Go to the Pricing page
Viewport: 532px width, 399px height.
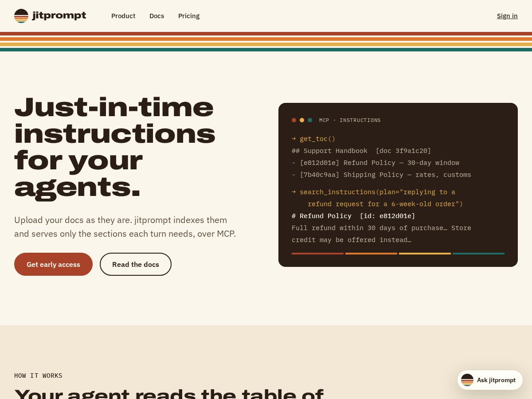[x=189, y=16]
